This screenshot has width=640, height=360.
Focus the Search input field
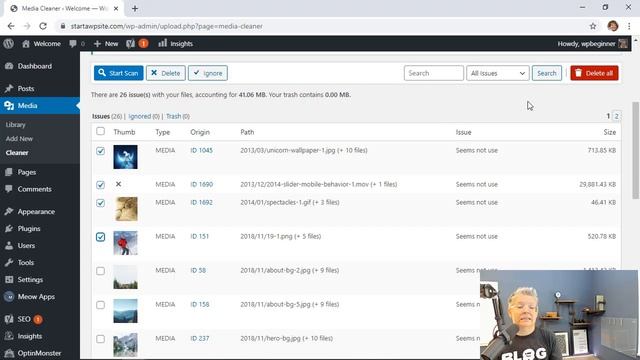433,73
